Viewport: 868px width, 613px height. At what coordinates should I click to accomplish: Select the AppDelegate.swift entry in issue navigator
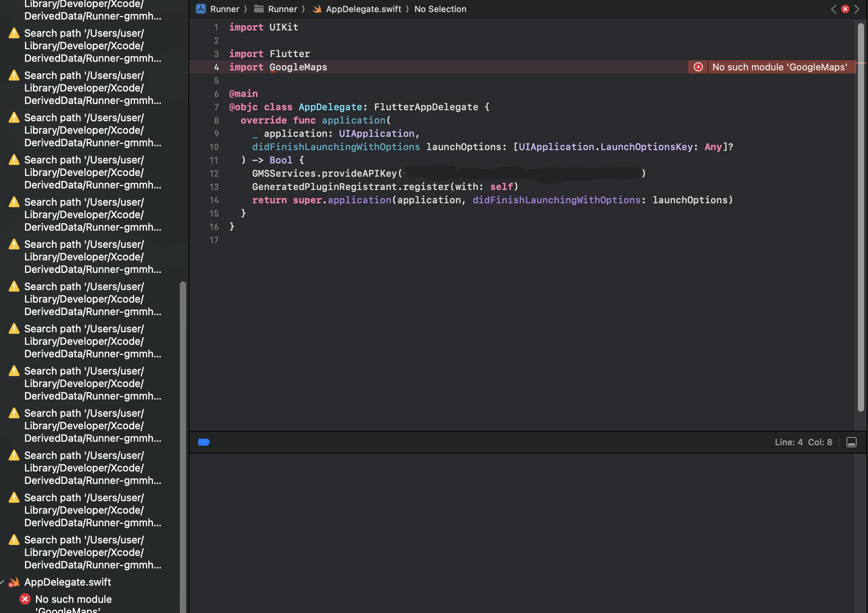(68, 582)
